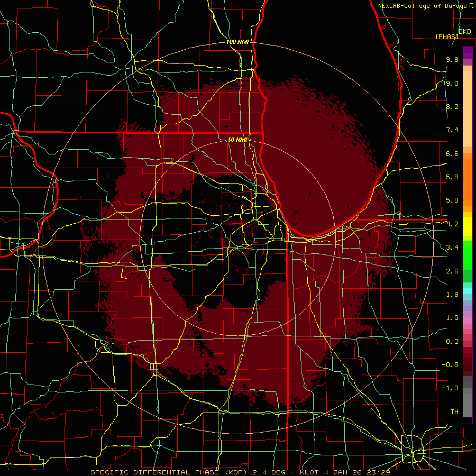476x476 pixels.
Task: Click the Specific Differential Phase KDP caption
Action: pos(240,472)
